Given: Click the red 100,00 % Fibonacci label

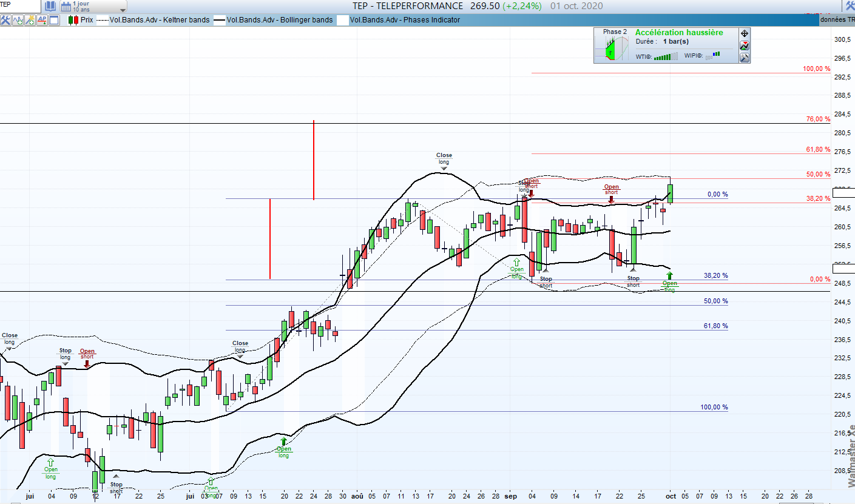Looking at the screenshot, I should [816, 69].
